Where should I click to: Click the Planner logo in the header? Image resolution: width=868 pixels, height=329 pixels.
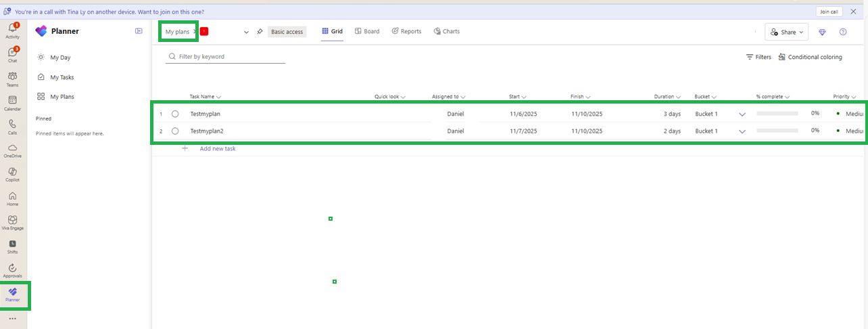click(41, 31)
